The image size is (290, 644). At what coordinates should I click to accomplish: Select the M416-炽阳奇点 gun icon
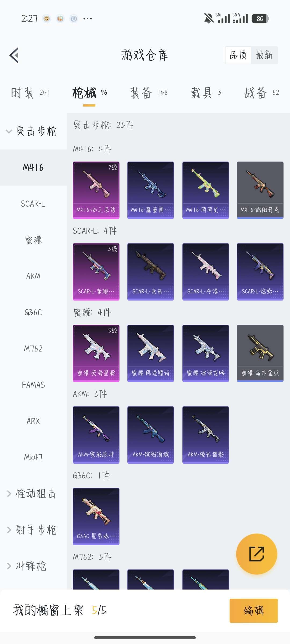[x=260, y=190]
